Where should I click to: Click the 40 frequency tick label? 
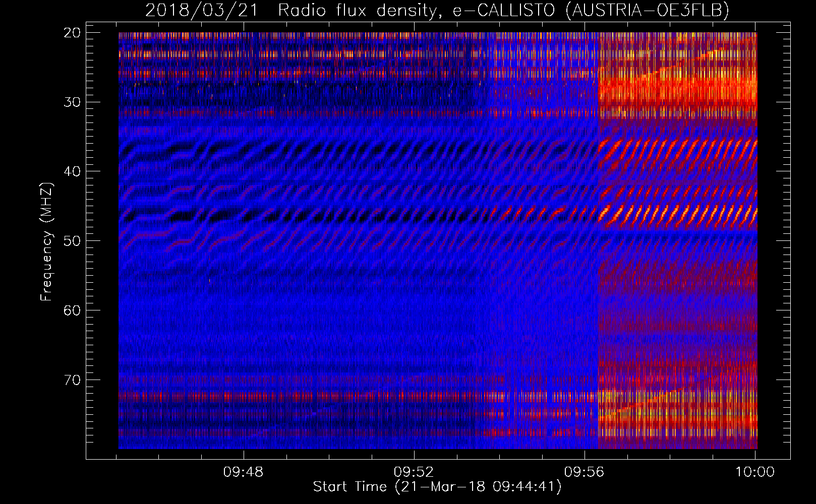72,171
